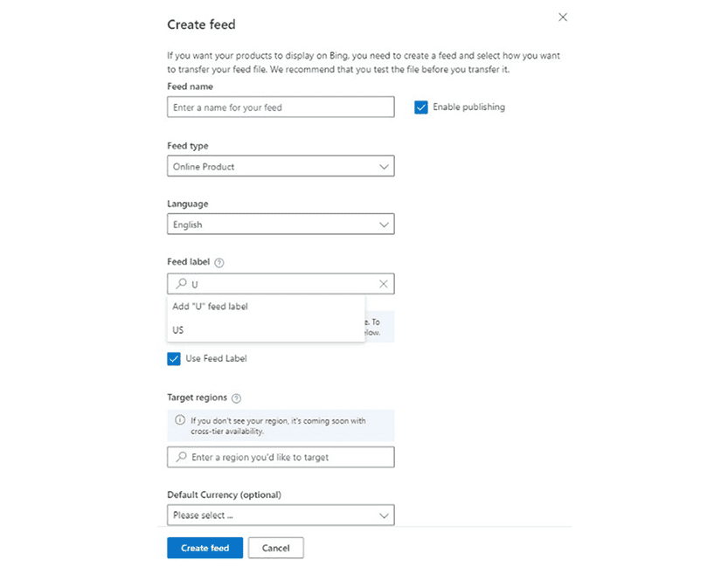Click the Cancel button
Screen dimensions: 728x567
click(275, 548)
